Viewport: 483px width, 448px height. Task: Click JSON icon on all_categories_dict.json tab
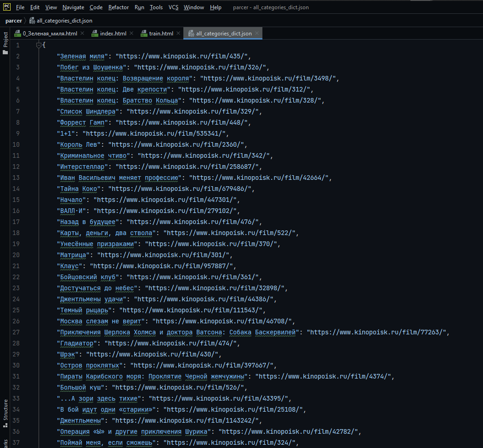pyautogui.click(x=191, y=33)
